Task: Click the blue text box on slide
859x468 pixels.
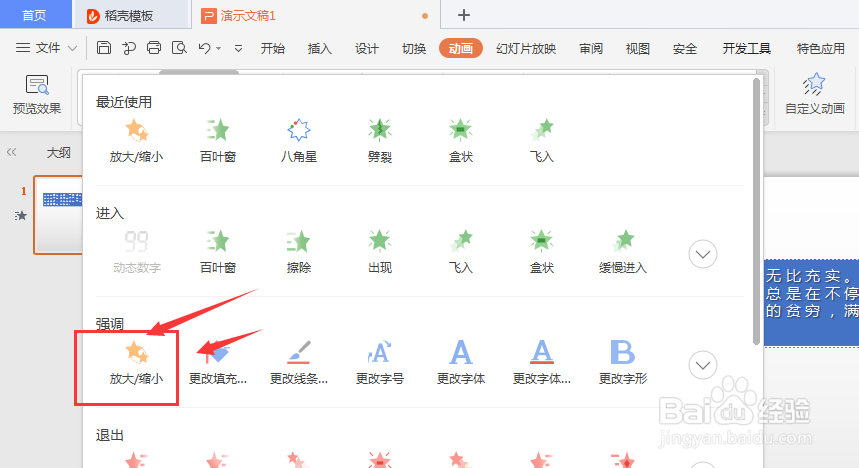Action: [x=811, y=303]
